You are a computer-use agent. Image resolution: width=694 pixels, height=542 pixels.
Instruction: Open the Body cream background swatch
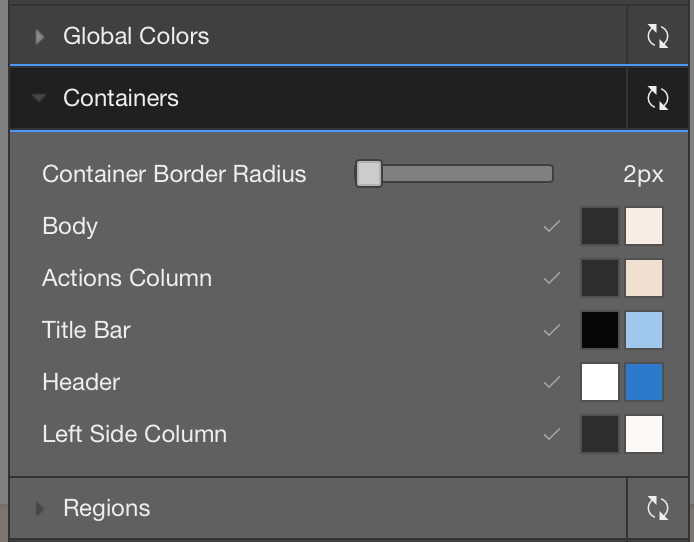[x=644, y=226]
